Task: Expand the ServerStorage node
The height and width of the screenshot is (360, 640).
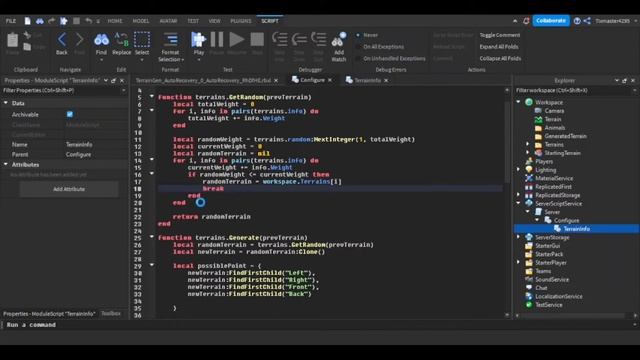Action: 518,237
